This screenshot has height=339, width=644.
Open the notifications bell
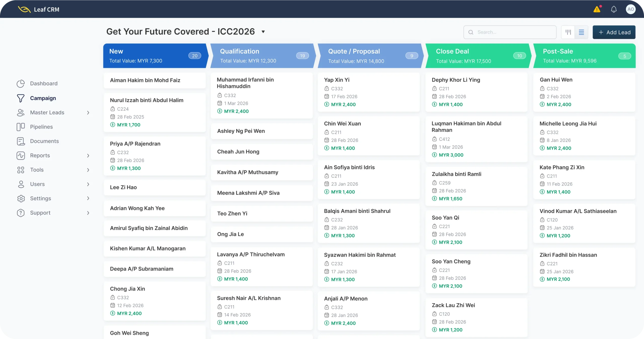tap(614, 10)
